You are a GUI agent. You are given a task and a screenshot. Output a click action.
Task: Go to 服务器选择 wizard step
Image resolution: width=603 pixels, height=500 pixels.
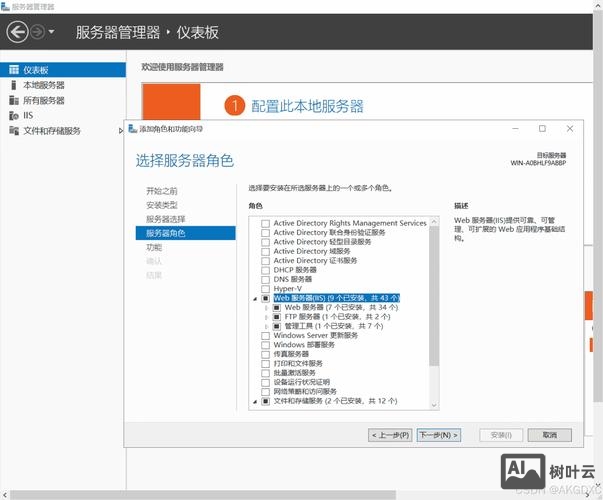pyautogui.click(x=165, y=219)
